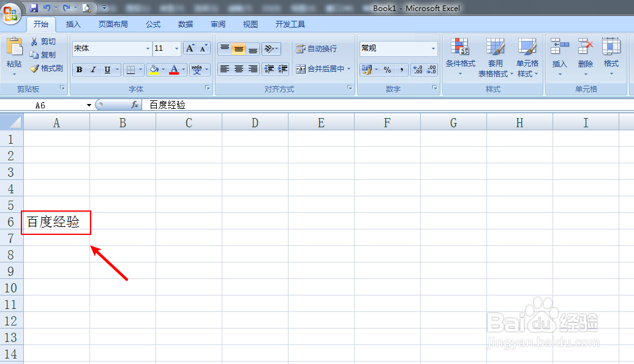Decrease decimal places
634x364 pixels.
(431, 70)
